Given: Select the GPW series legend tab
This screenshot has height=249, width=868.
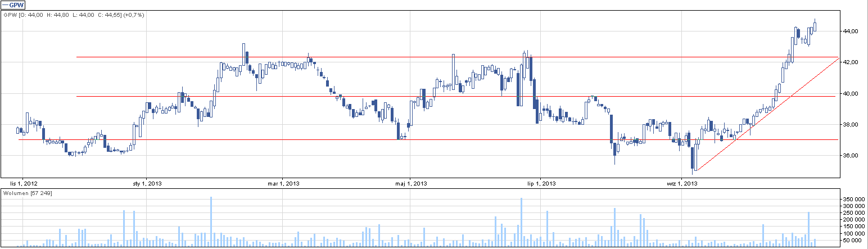Looking at the screenshot, I should coord(12,5).
